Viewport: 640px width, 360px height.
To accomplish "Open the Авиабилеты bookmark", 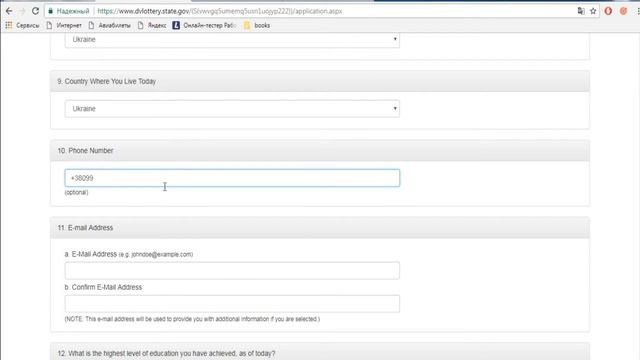I will pos(110,25).
